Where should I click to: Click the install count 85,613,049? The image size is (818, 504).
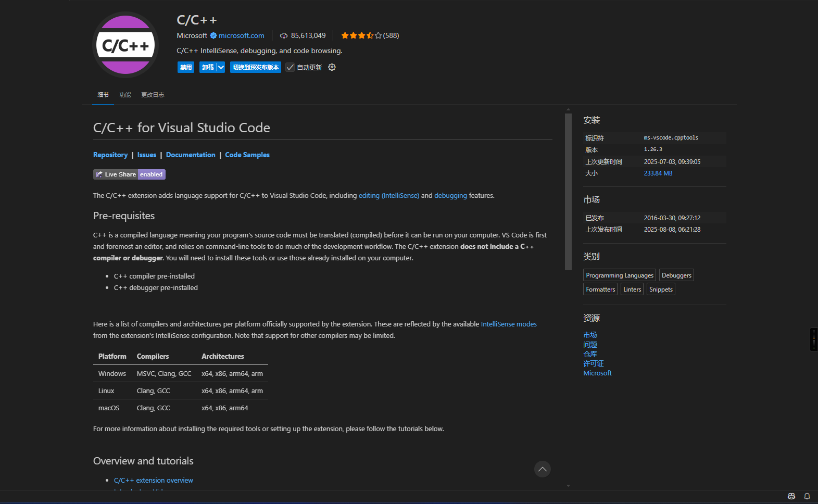[x=308, y=35]
